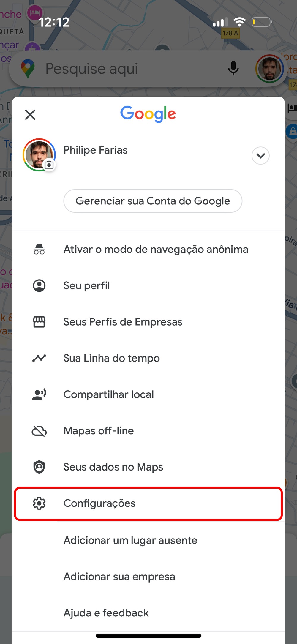The height and width of the screenshot is (644, 297).
Task: Expand the account switcher chevron
Action: [x=260, y=155]
